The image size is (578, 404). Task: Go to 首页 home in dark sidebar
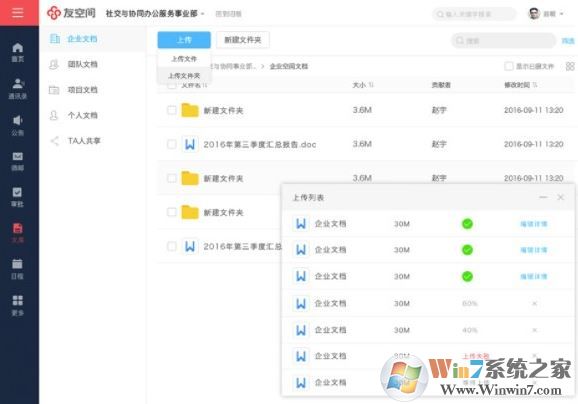(x=17, y=52)
